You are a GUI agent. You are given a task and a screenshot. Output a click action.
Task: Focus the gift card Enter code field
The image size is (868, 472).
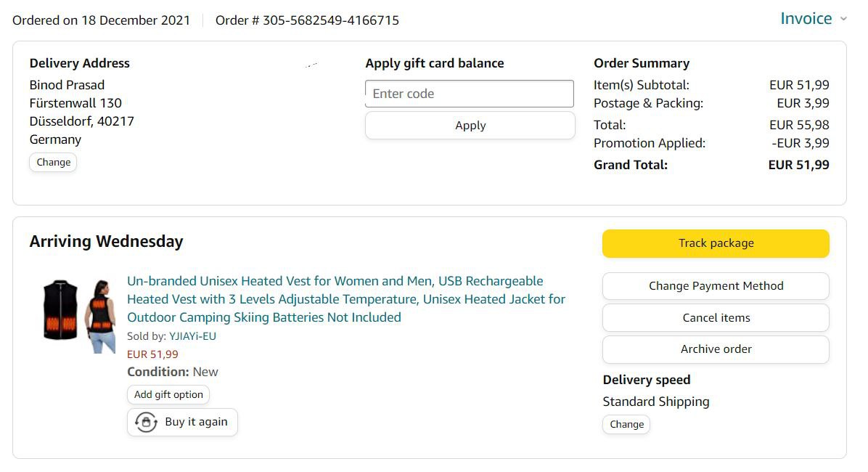tap(469, 94)
